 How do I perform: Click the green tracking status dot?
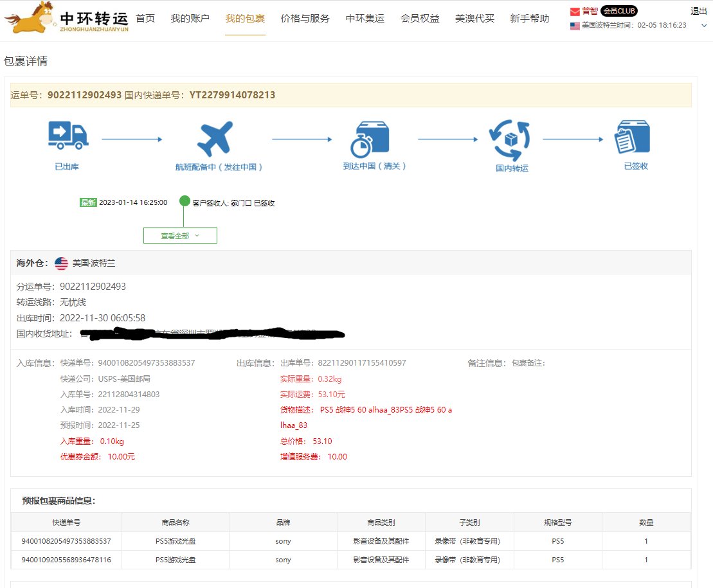coord(184,201)
